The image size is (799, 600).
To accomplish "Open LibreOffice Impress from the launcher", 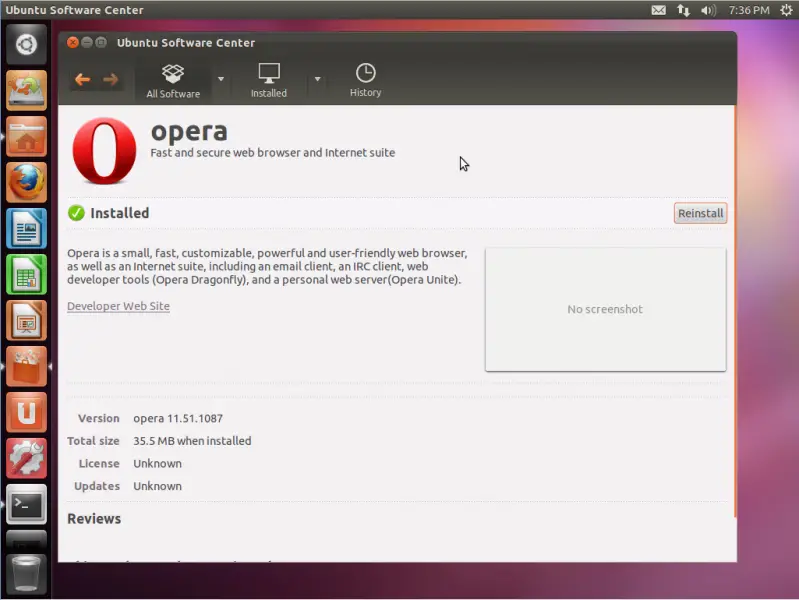I will (26, 320).
